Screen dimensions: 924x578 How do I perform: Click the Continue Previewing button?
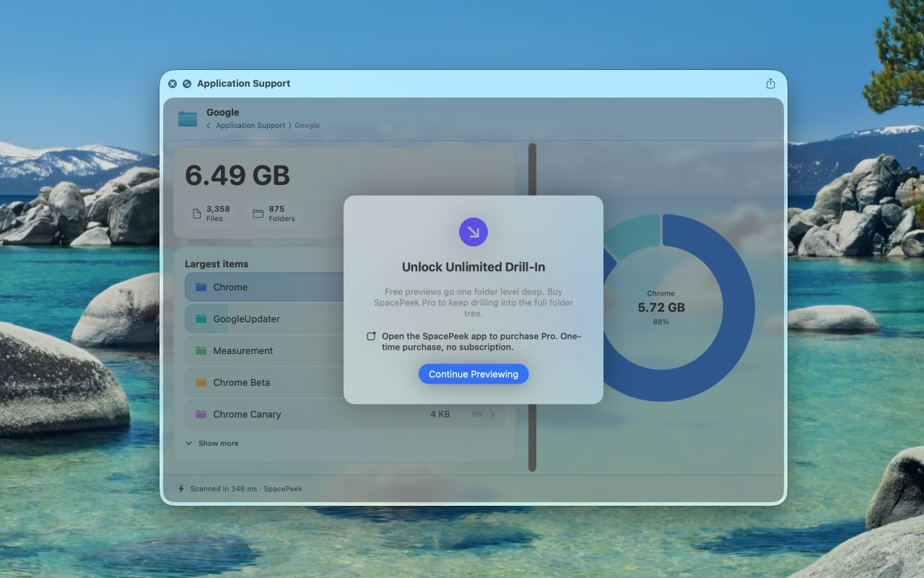point(474,374)
